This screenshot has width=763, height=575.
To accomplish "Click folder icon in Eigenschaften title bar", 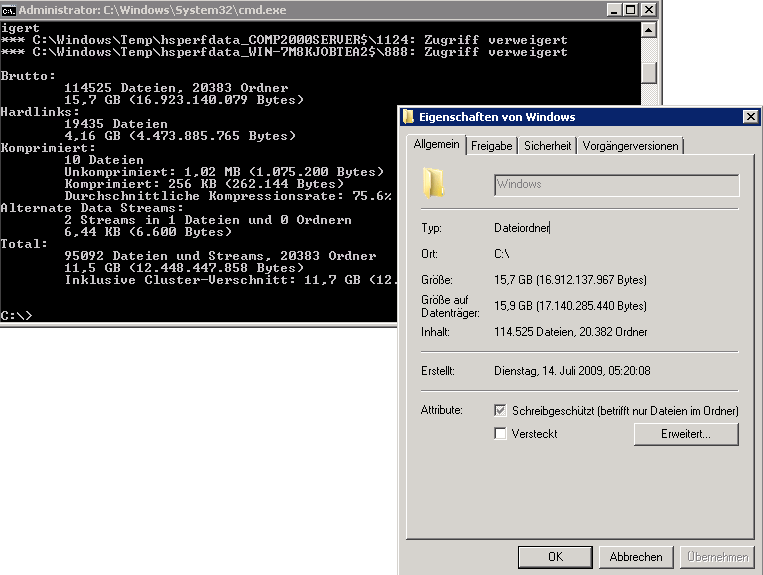I will 409,116.
